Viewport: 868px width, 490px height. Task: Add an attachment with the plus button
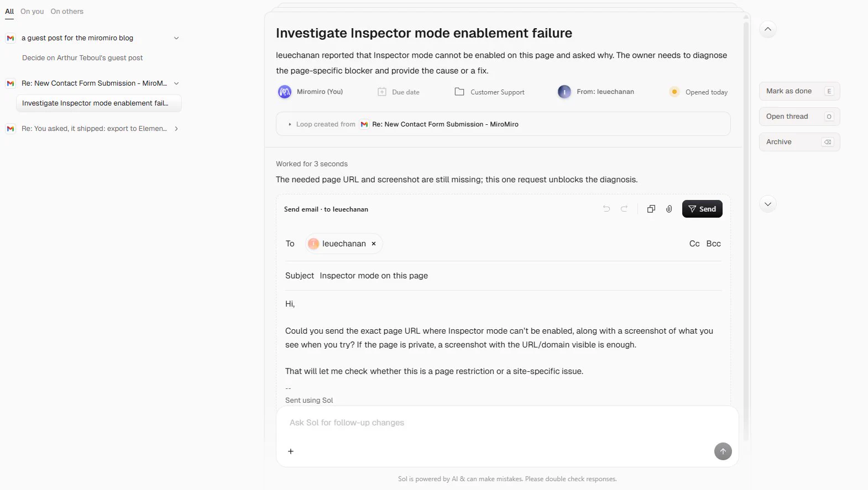click(x=291, y=451)
